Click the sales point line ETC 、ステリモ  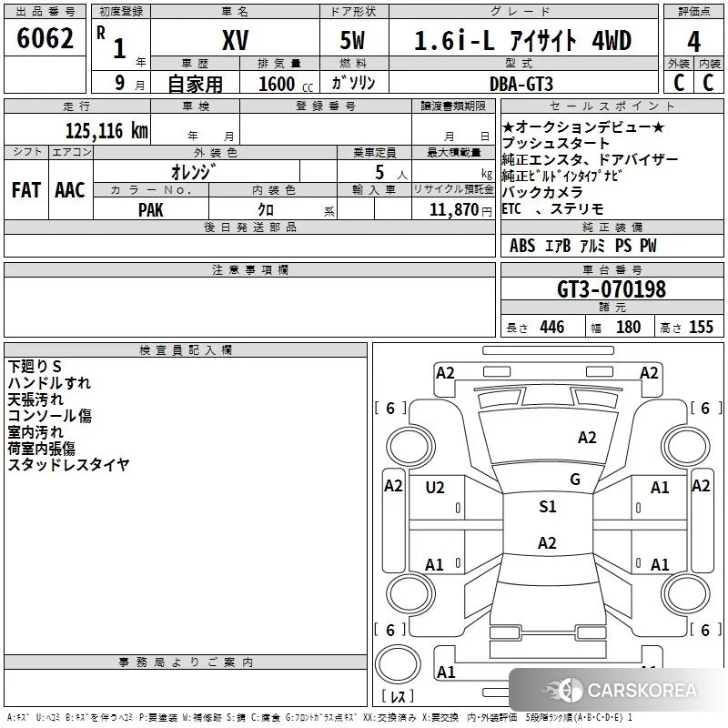[x=553, y=209]
